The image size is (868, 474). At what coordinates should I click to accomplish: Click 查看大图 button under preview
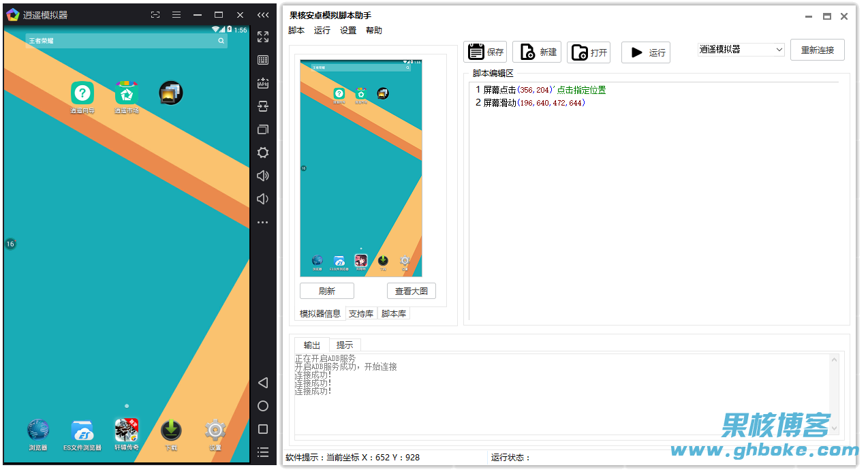(x=412, y=291)
